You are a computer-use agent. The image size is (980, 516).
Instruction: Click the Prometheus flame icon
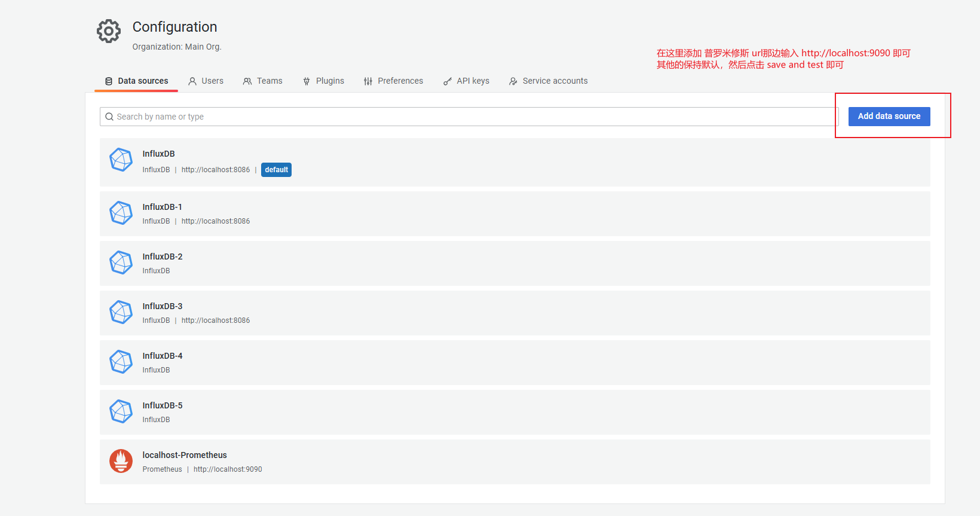click(x=121, y=461)
